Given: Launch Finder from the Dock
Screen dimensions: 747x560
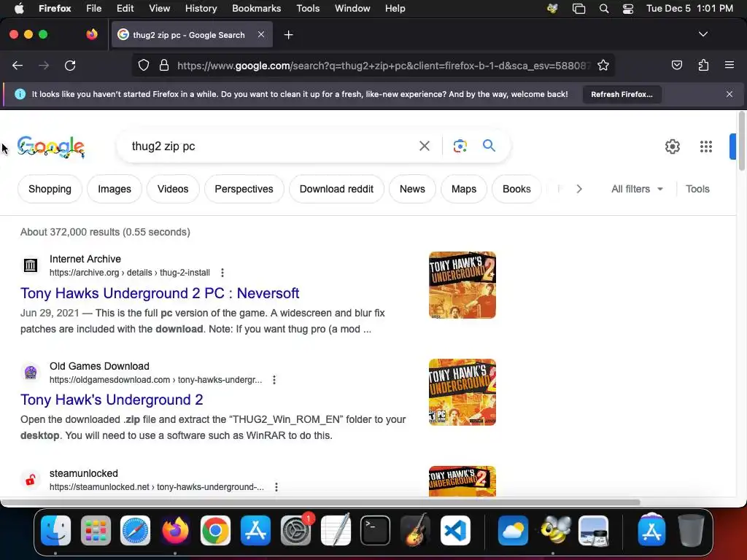Looking at the screenshot, I should point(55,530).
